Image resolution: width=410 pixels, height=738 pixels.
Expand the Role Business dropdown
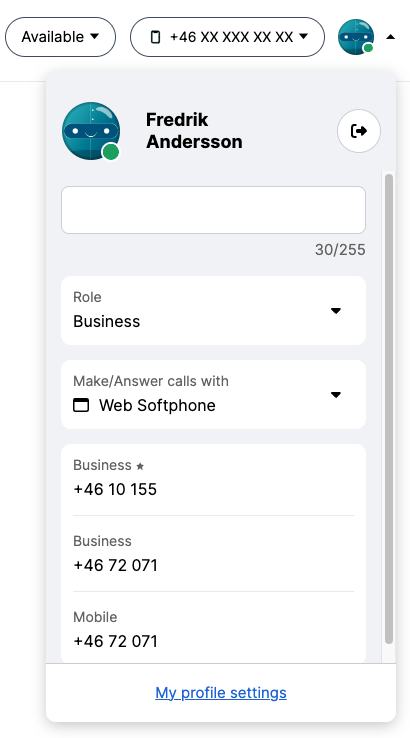[x=213, y=310]
